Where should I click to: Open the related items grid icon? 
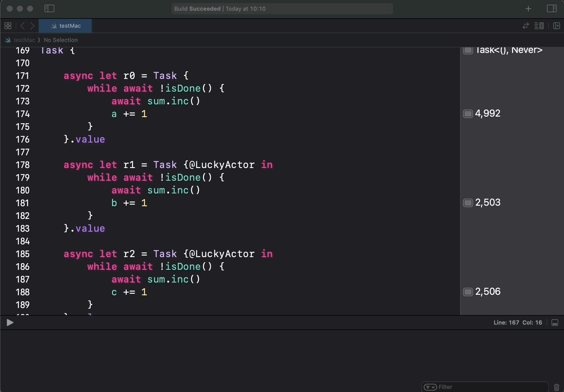(8, 26)
